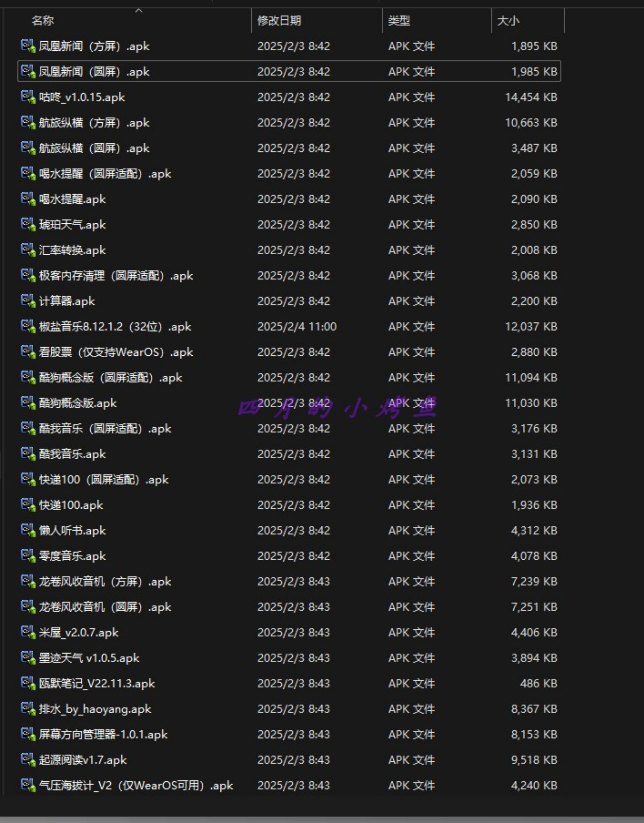
Task: Click size value 3,068 KB
Action: click(x=534, y=275)
